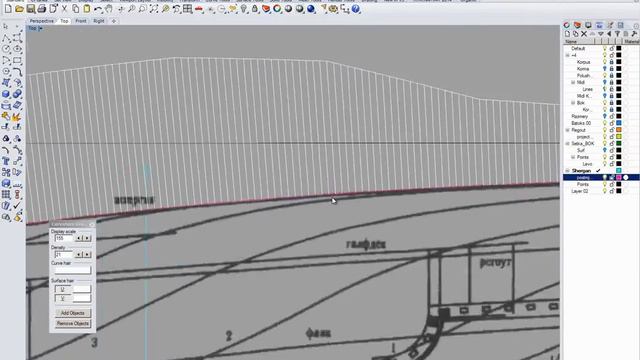Toggle lock icon of Korpus layer
640x360 pixels.
tap(611, 62)
